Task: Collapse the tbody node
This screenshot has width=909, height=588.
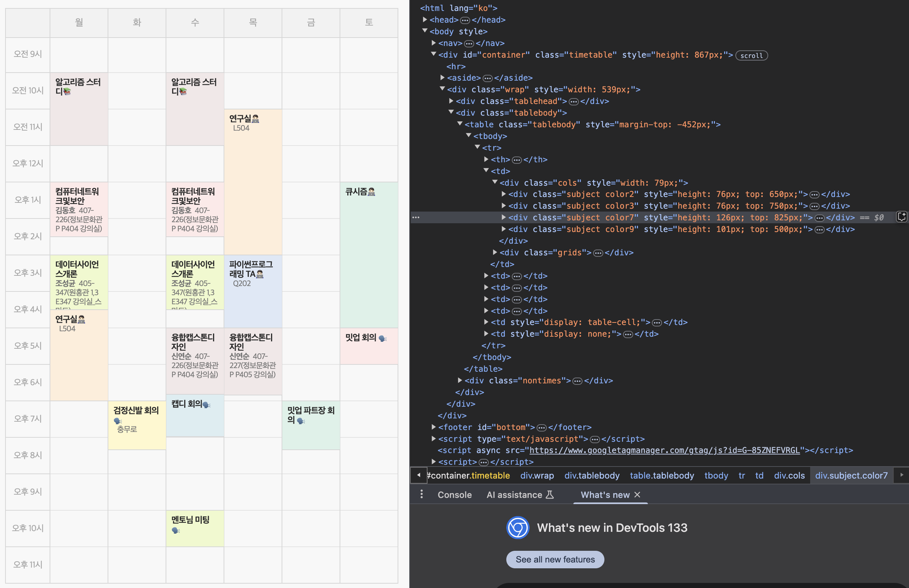Action: pos(468,136)
